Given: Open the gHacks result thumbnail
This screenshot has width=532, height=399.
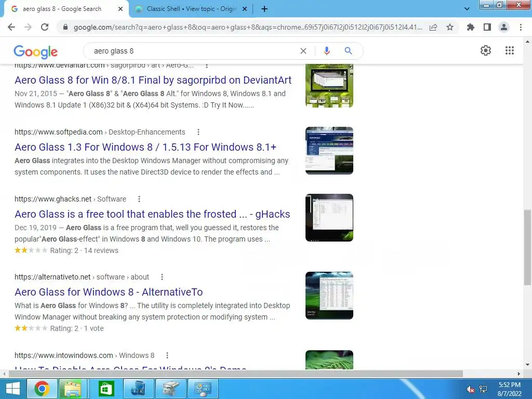Looking at the screenshot, I should tap(329, 218).
